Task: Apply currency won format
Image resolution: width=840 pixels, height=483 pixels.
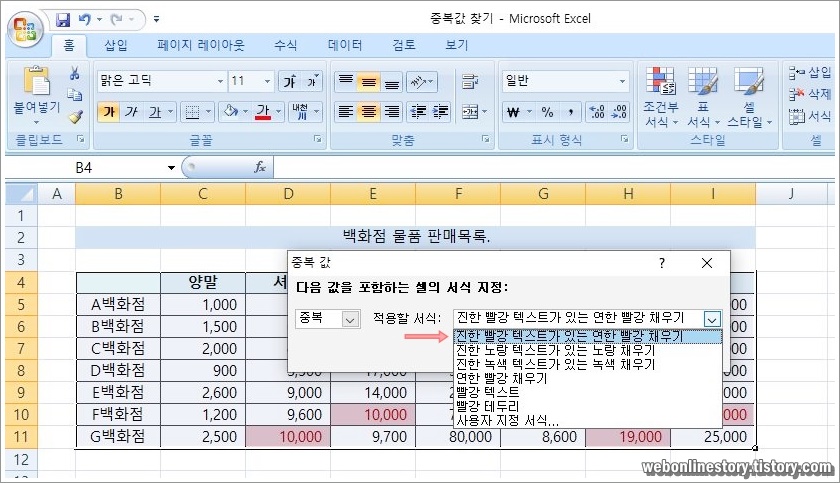Action: point(513,112)
